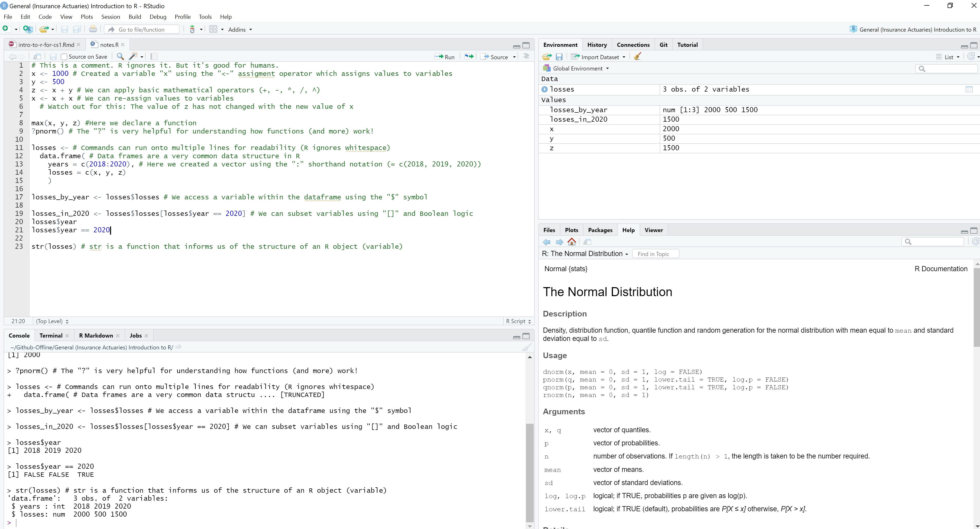
Task: Switch the Environment view using the List dropdown
Action: click(948, 57)
